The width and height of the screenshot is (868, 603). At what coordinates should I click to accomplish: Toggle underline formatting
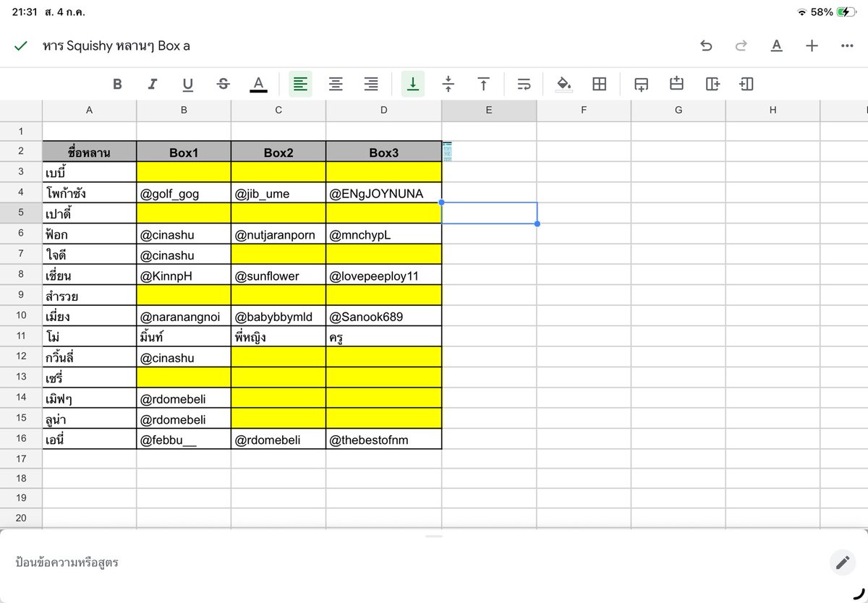[187, 85]
